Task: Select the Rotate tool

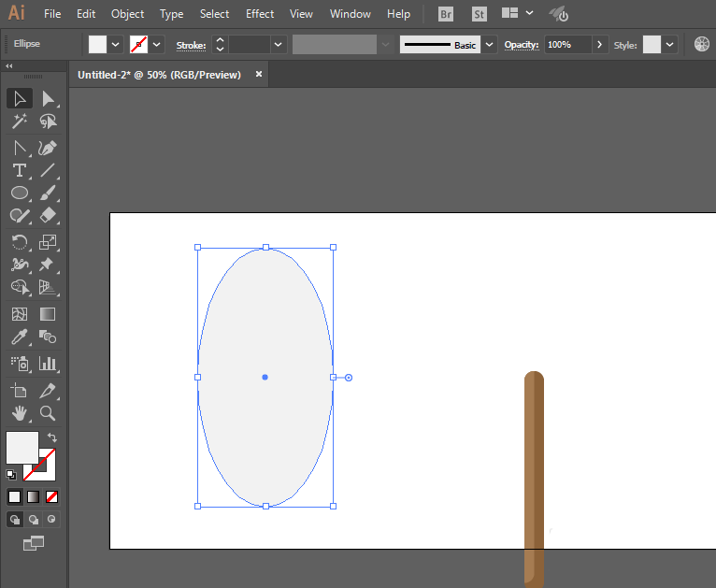Action: pyautogui.click(x=19, y=241)
